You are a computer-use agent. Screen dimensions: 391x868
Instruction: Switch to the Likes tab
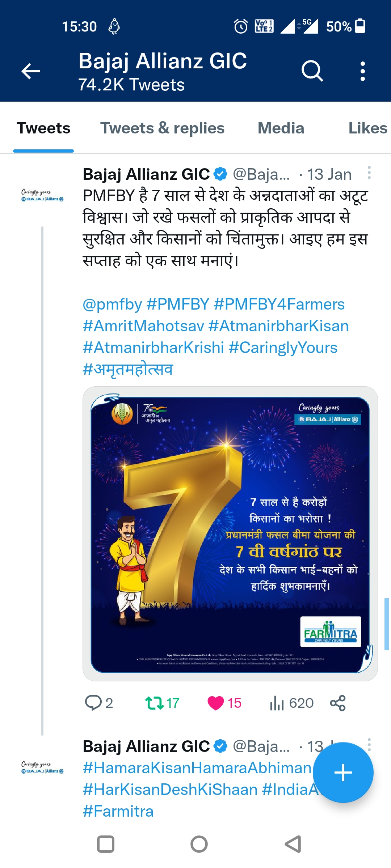(x=367, y=128)
